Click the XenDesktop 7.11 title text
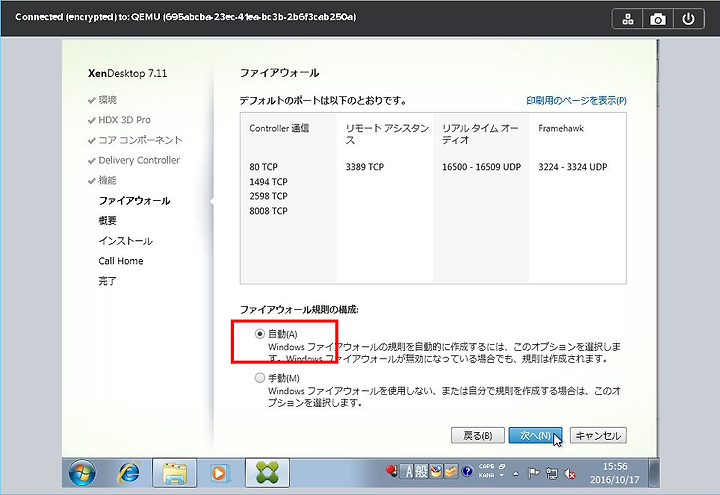This screenshot has height=495, width=720. (127, 73)
